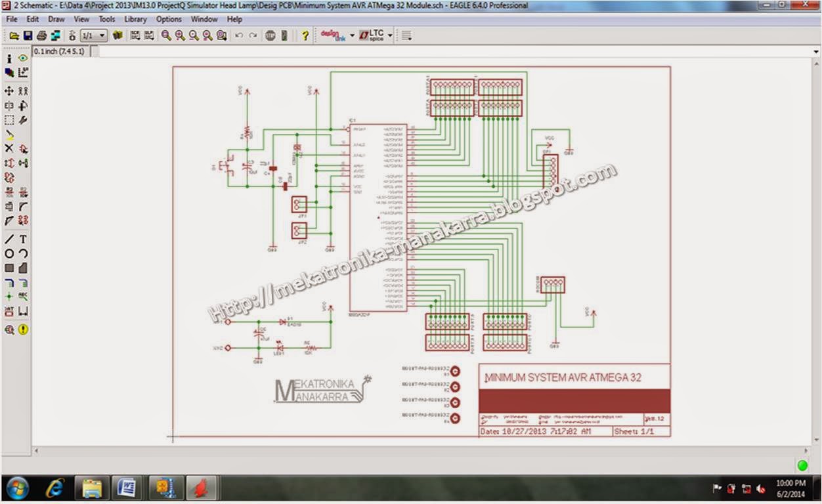The height and width of the screenshot is (504, 822).
Task: Select the Info tool
Action: tap(9, 60)
